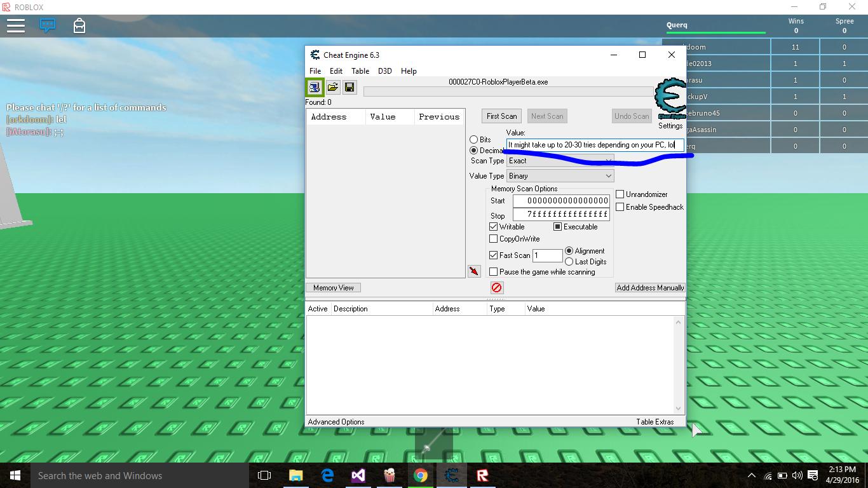Viewport: 868px width, 488px height.
Task: Open File Explorer from the taskbar
Action: pos(296,475)
